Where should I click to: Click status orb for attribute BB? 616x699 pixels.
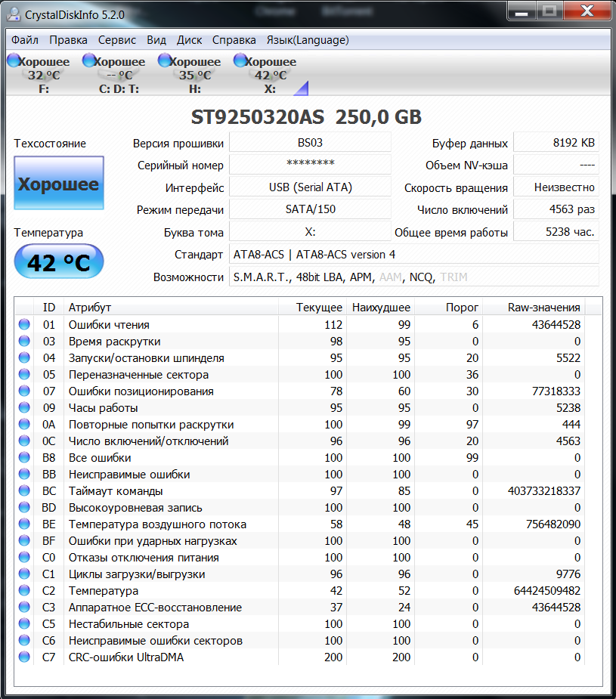coord(24,474)
